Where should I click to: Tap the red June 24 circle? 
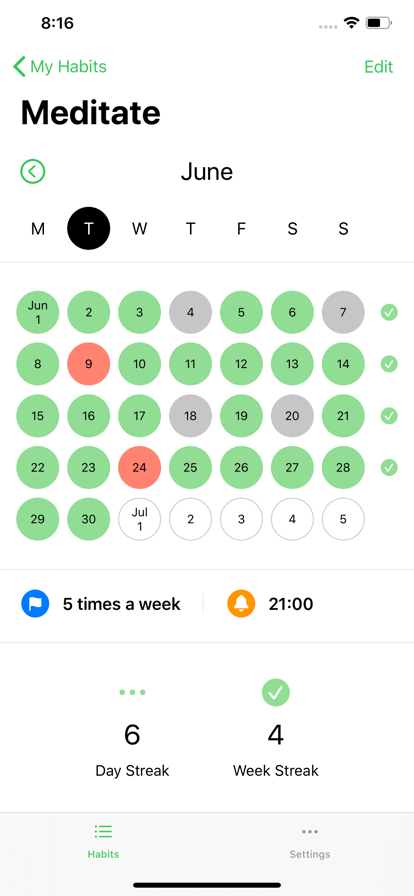click(140, 467)
